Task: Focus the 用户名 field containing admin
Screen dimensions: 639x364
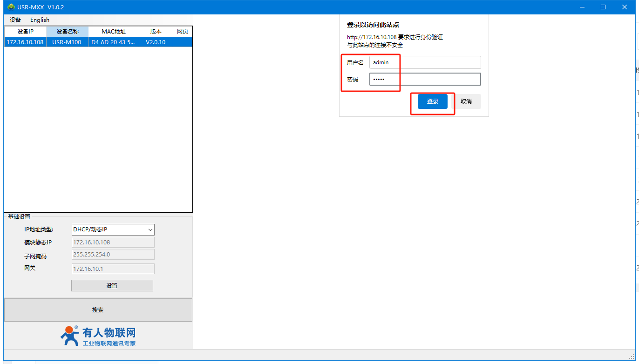Action: [425, 62]
